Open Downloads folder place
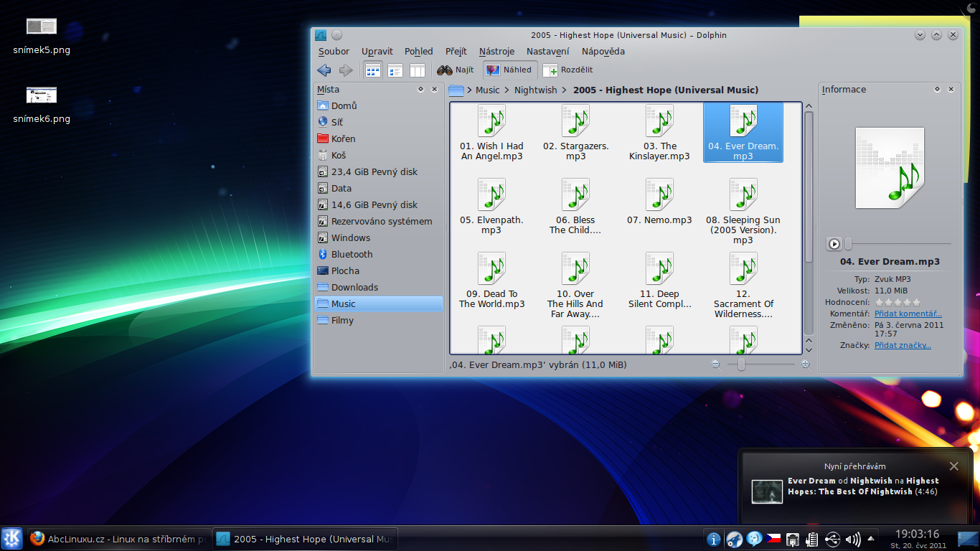This screenshot has width=980, height=551. 379,287
